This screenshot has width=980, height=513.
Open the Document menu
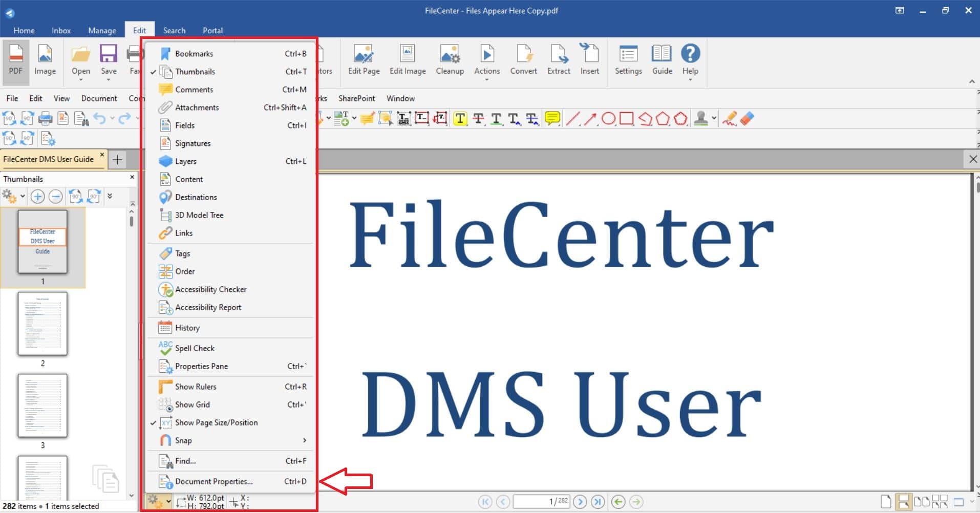(99, 98)
